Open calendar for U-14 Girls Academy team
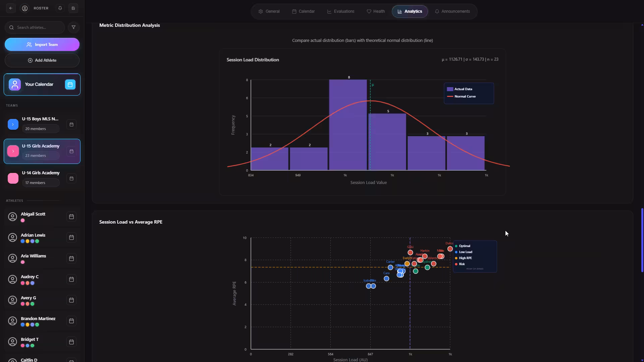The height and width of the screenshot is (362, 644). point(71,178)
